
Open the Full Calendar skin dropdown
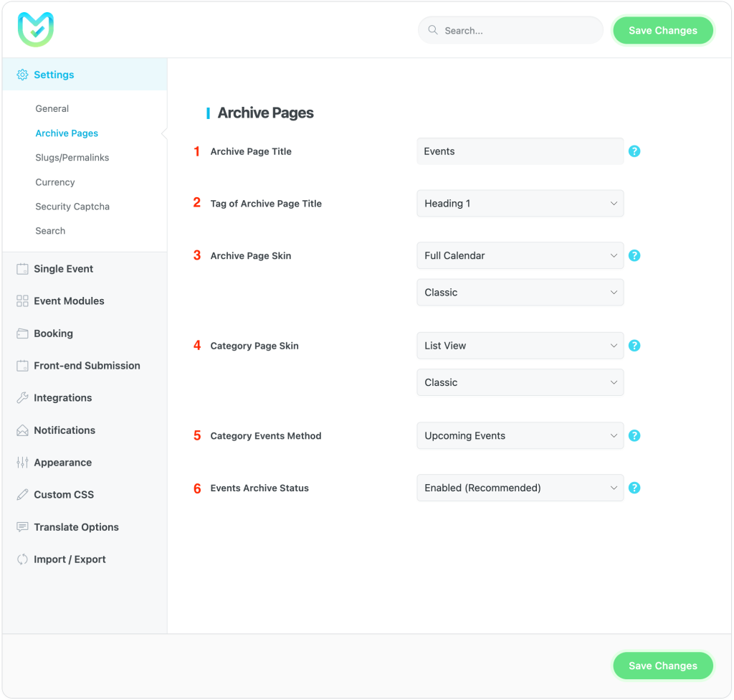pos(520,255)
